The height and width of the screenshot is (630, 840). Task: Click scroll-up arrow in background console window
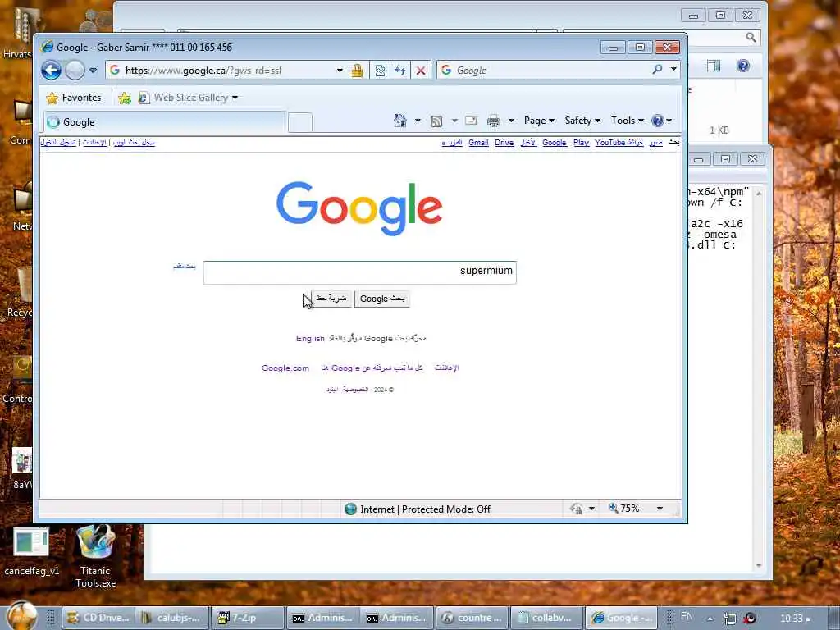point(759,194)
